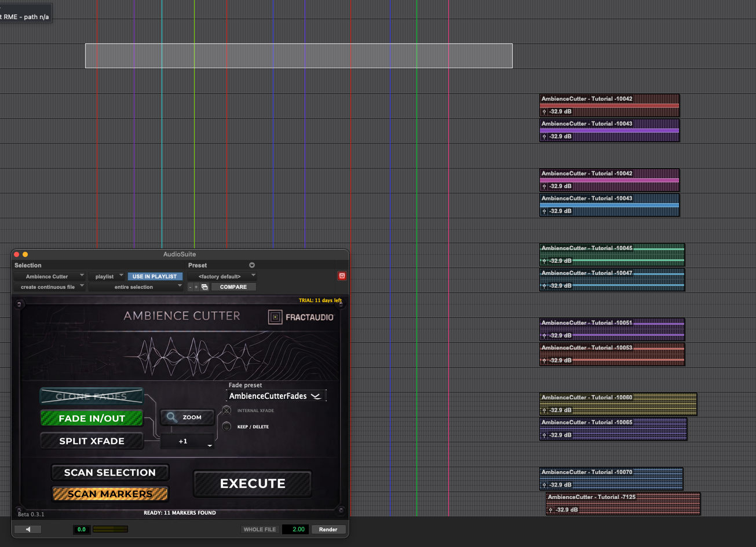This screenshot has height=547, width=756.
Task: Select clip name AmbienceCutter - Tutorial -10053
Action: click(x=587, y=348)
